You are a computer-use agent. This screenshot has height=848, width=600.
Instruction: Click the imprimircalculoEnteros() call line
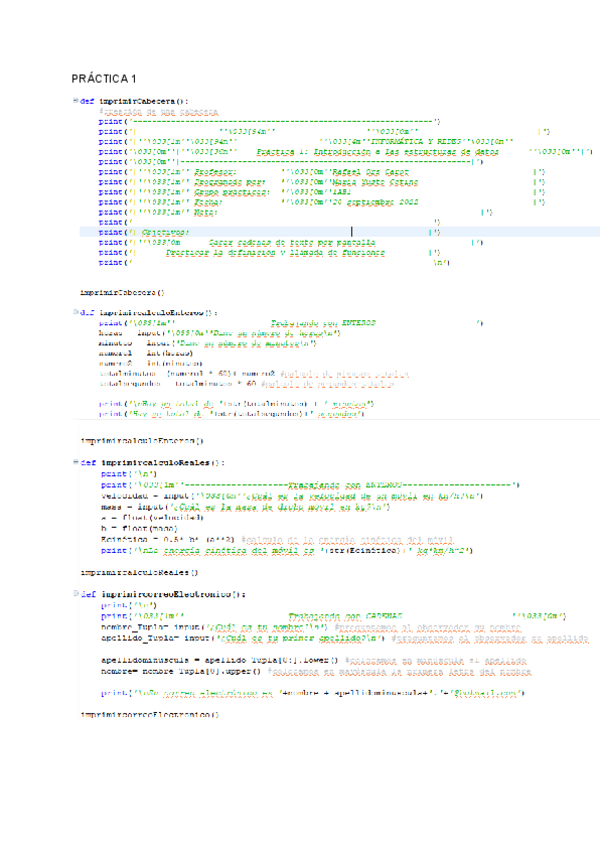click(x=141, y=440)
